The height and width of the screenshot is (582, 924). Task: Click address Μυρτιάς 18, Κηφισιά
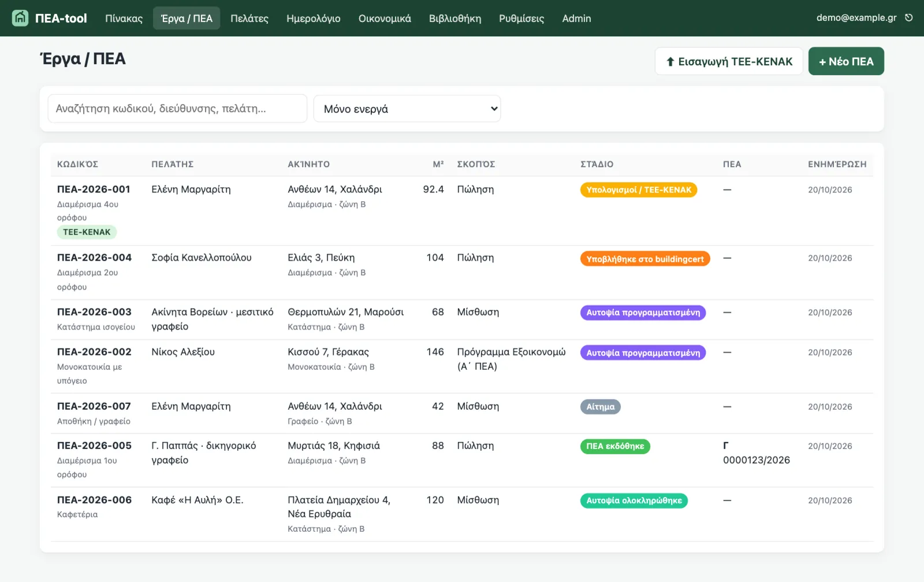click(x=334, y=446)
